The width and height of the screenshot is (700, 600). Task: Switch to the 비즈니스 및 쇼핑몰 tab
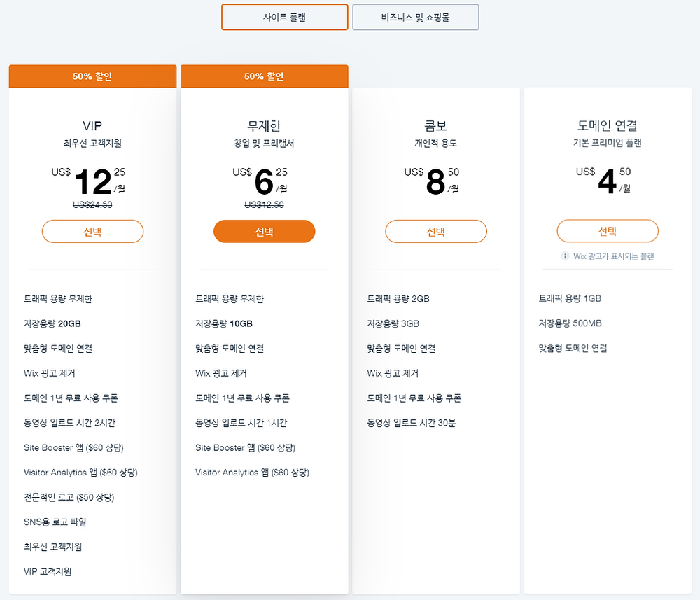point(415,18)
